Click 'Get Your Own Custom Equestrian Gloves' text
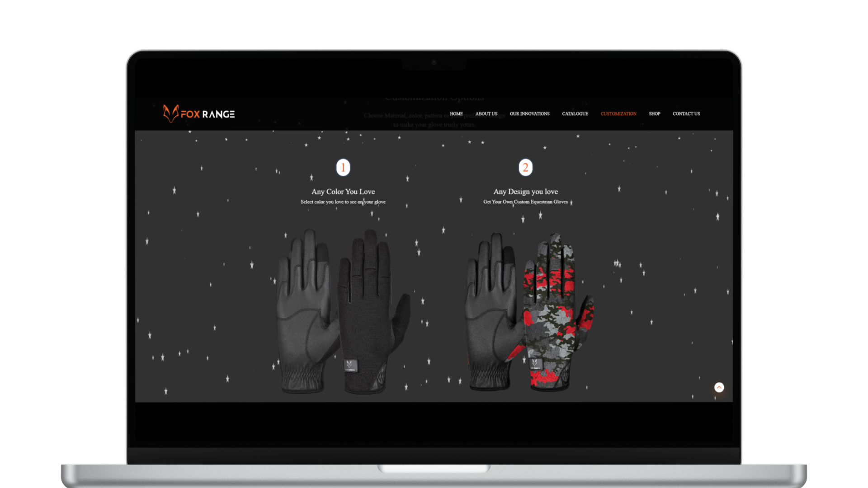This screenshot has height=488, width=868. coord(525,202)
